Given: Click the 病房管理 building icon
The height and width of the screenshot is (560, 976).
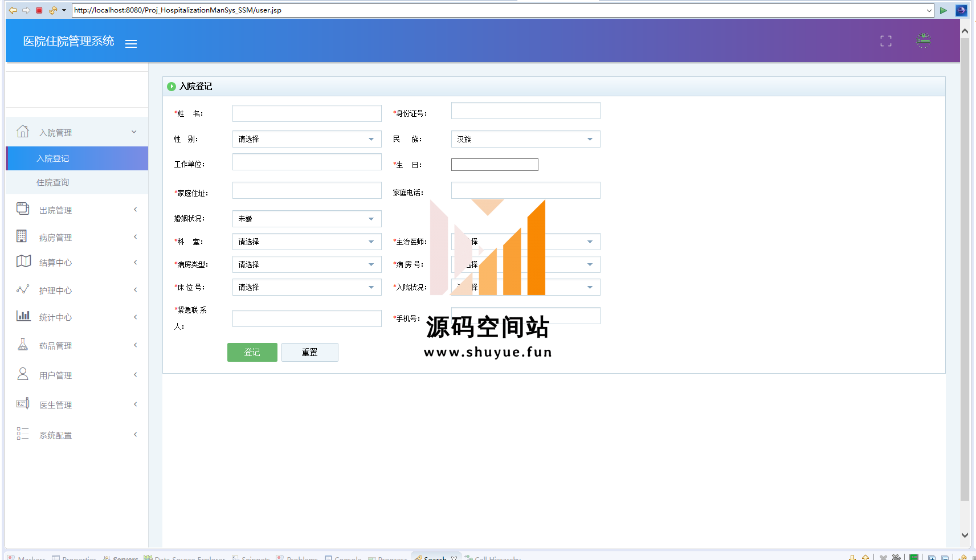Looking at the screenshot, I should (x=22, y=236).
